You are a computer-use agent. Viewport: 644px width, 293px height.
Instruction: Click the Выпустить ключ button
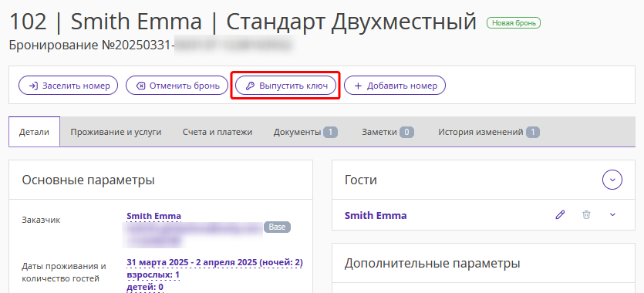click(286, 86)
